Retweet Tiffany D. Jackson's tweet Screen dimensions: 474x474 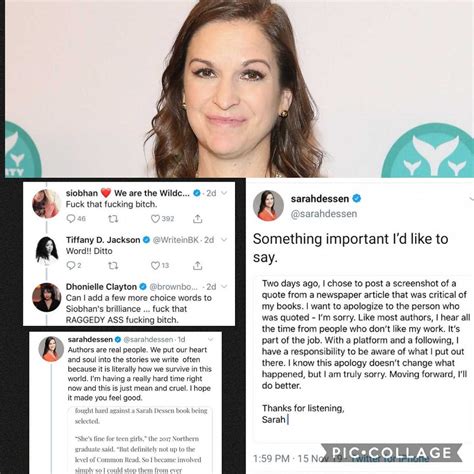pyautogui.click(x=113, y=265)
